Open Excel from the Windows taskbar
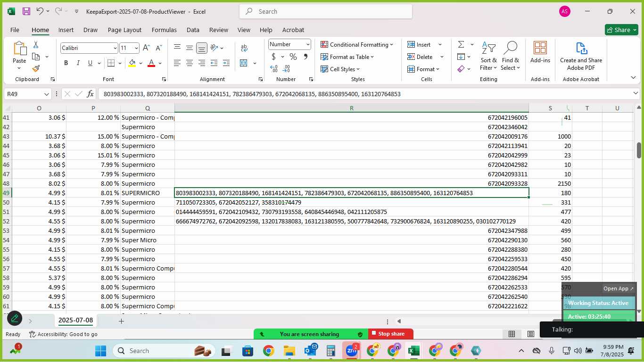 413,351
